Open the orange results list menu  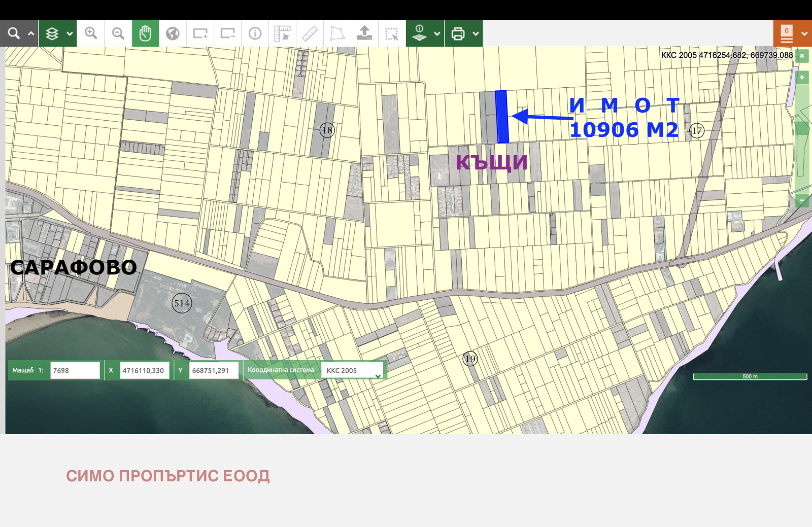[793, 33]
